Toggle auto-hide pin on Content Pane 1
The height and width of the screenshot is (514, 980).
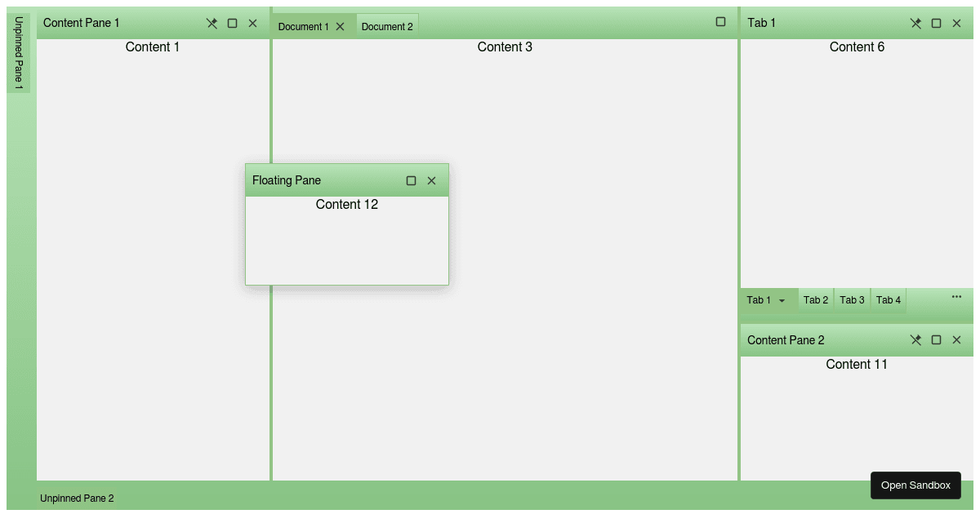(212, 23)
